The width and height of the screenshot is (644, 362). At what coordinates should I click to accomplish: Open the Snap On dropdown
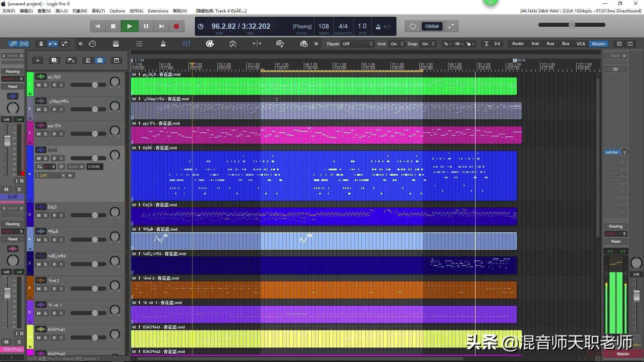pos(428,44)
